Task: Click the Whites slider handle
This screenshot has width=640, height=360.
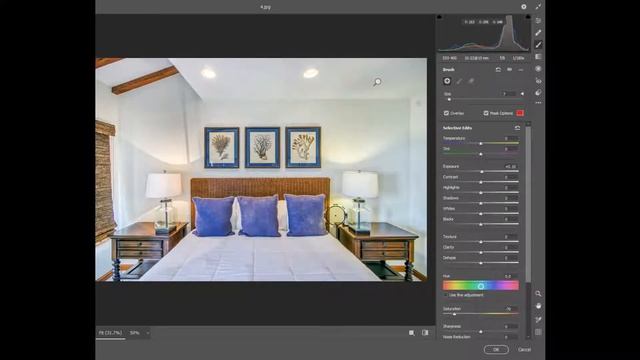Action: [481, 214]
